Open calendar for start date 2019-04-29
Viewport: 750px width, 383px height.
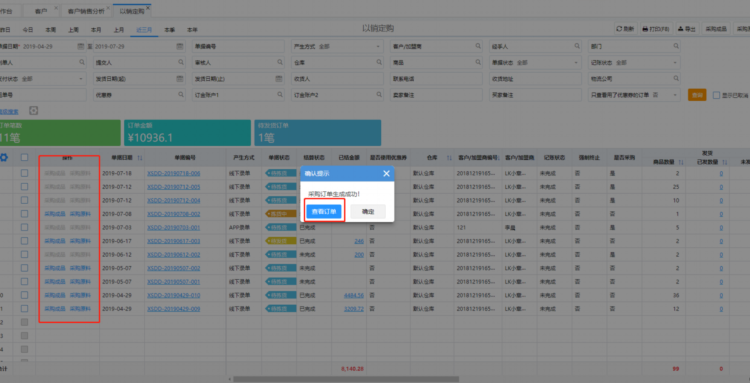coord(80,46)
